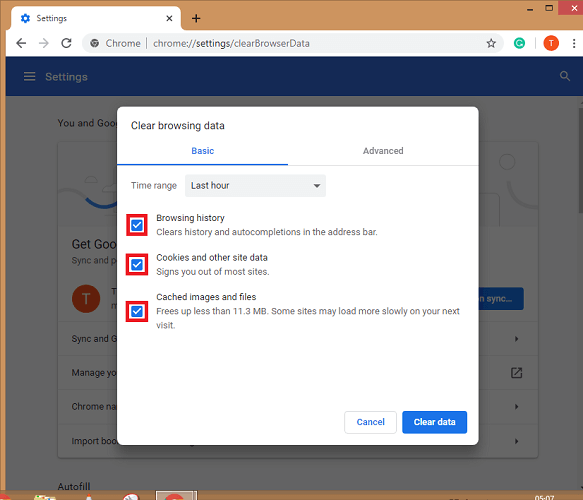This screenshot has height=500, width=583.
Task: Open the orange T profile avatar in toolbar
Action: click(551, 43)
